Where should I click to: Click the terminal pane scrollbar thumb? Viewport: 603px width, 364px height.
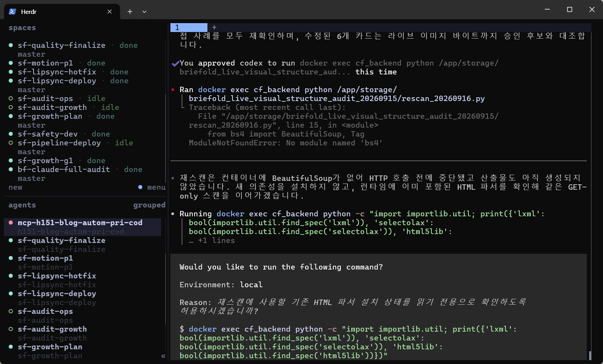point(590,355)
